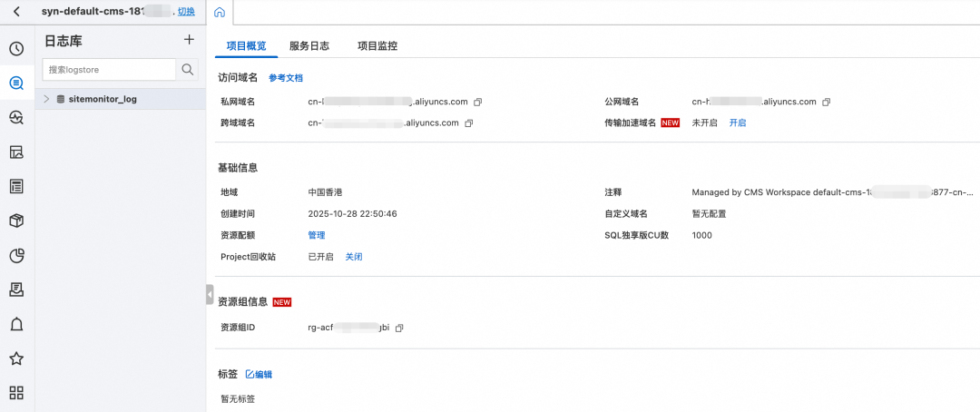Screen dimensions: 980x412
Task: Click the 中国香港 region value
Action: tap(325, 192)
